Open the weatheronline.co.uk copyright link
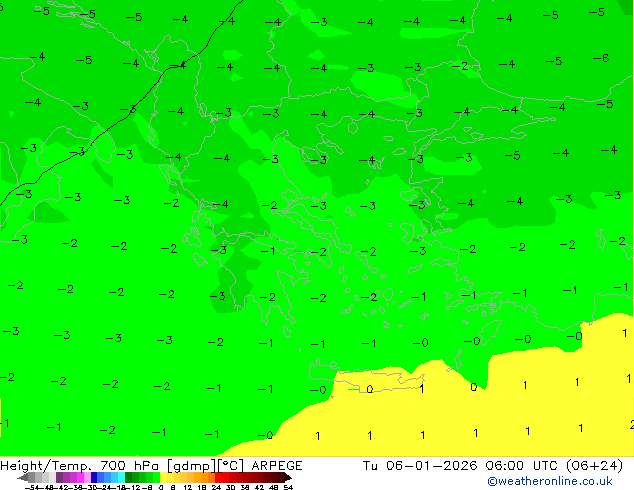The height and width of the screenshot is (490, 634). click(550, 481)
